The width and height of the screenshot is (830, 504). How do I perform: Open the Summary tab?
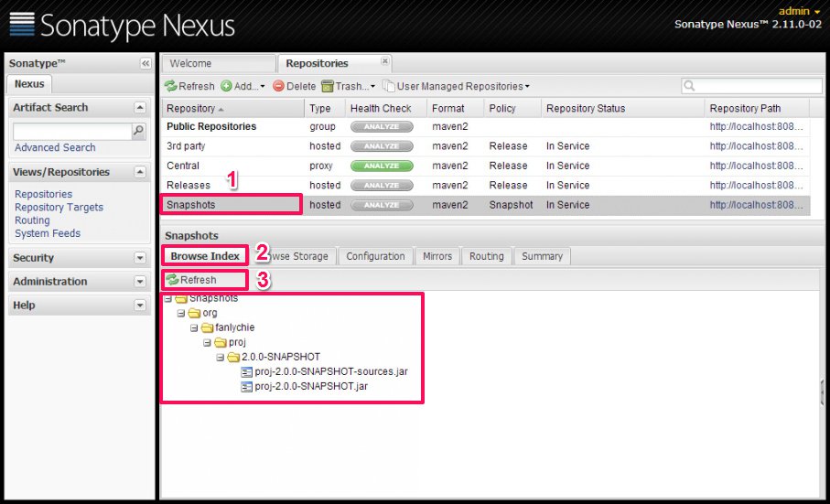(542, 256)
